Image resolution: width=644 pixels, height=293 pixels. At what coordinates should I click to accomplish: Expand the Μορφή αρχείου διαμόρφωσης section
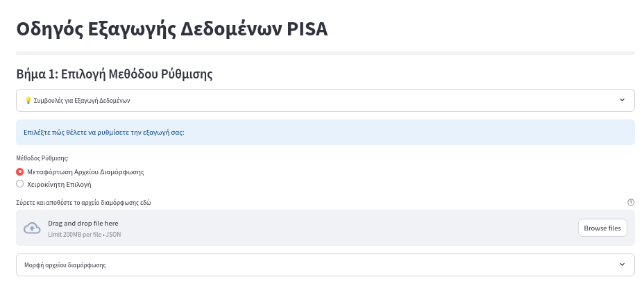click(325, 265)
